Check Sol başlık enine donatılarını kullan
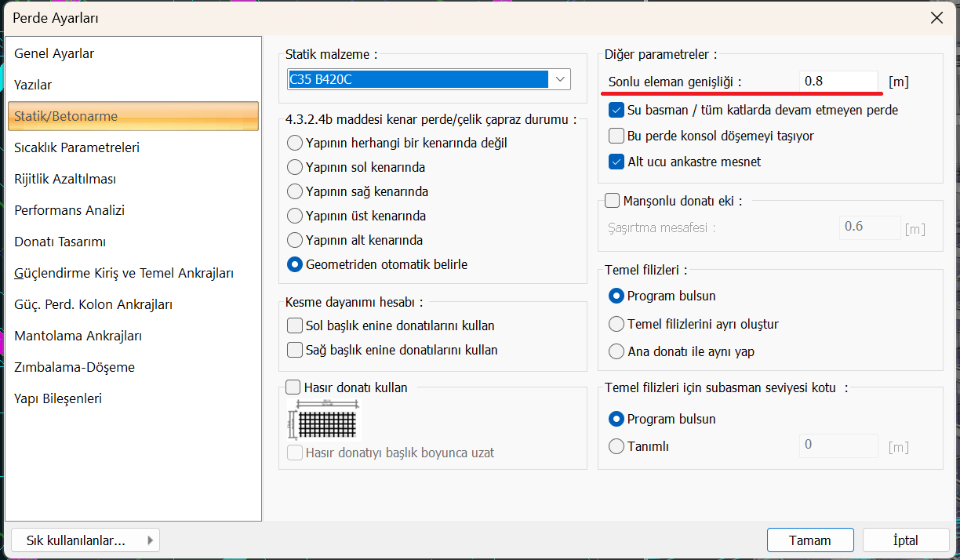 tap(295, 325)
